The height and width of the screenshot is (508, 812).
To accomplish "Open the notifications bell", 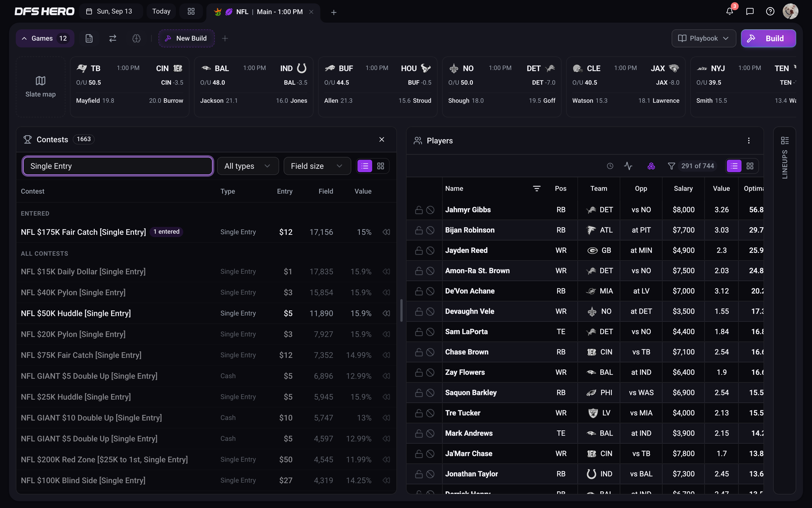I will [729, 11].
